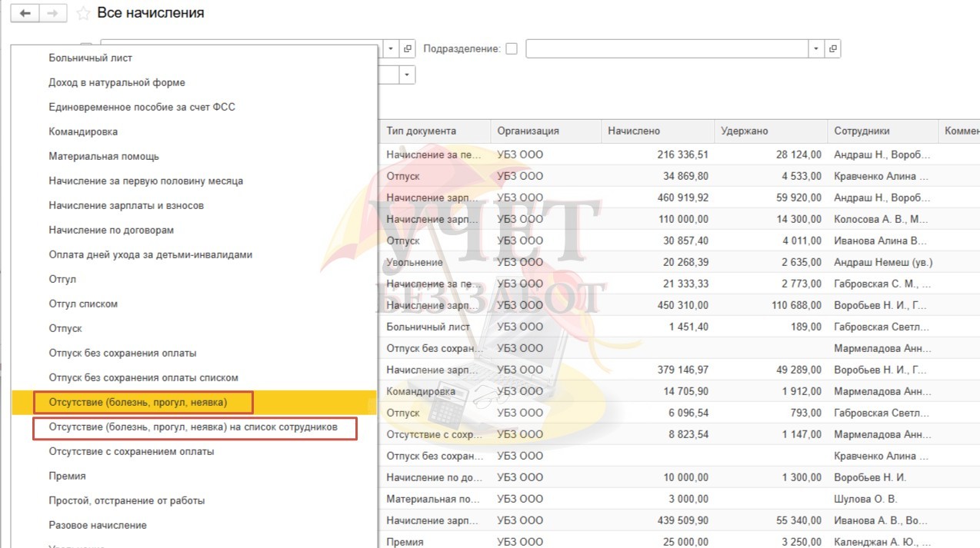Select the Командировка row in the table
This screenshot has width=980, height=548.
pos(680,391)
